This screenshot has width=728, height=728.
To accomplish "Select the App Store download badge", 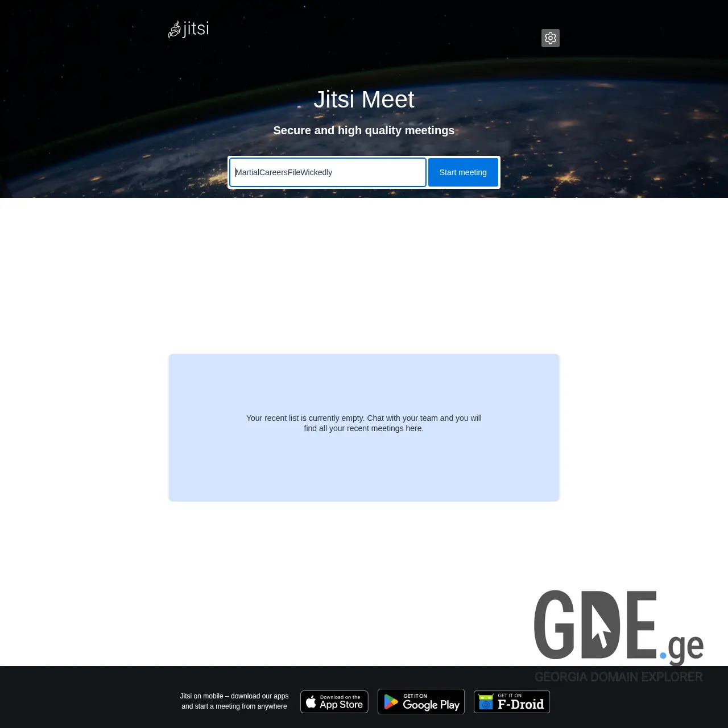I will [334, 701].
